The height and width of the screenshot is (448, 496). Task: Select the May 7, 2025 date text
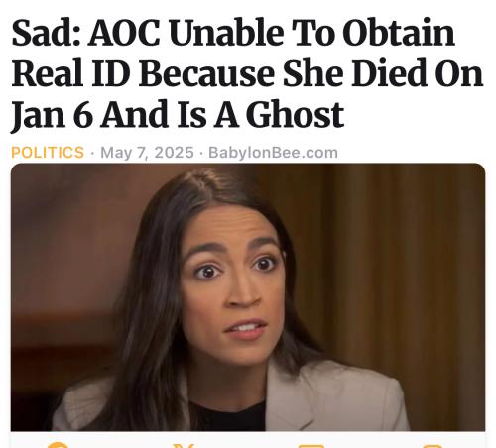[x=147, y=153]
